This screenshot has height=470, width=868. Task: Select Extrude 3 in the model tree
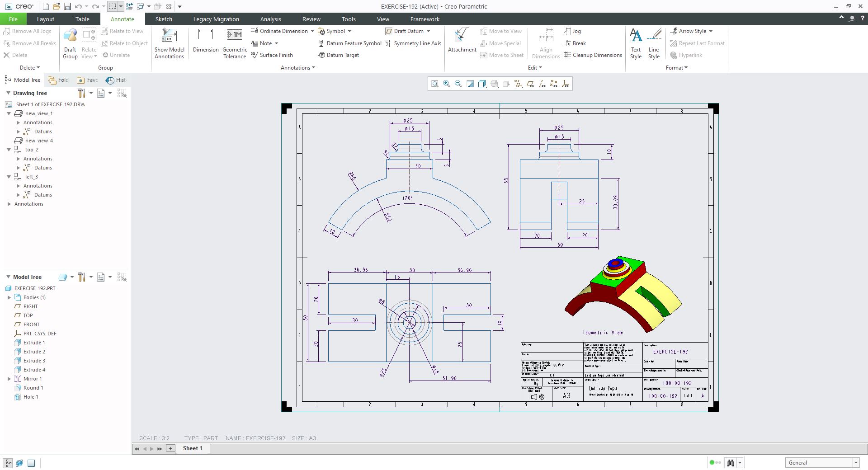click(29, 361)
